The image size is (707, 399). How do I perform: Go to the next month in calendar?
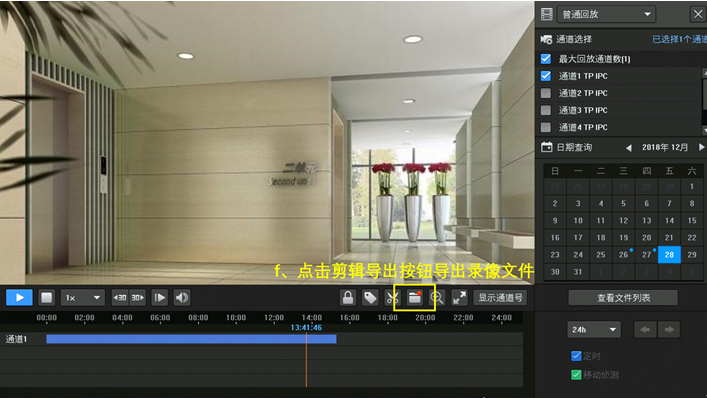coord(701,147)
